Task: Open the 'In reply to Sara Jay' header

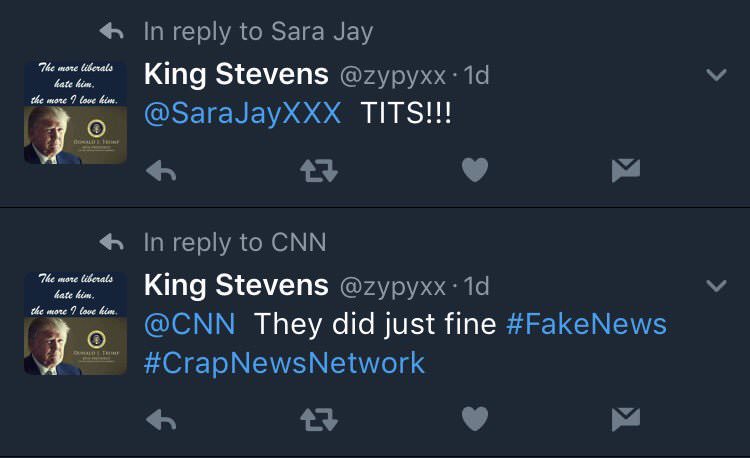Action: [x=257, y=31]
